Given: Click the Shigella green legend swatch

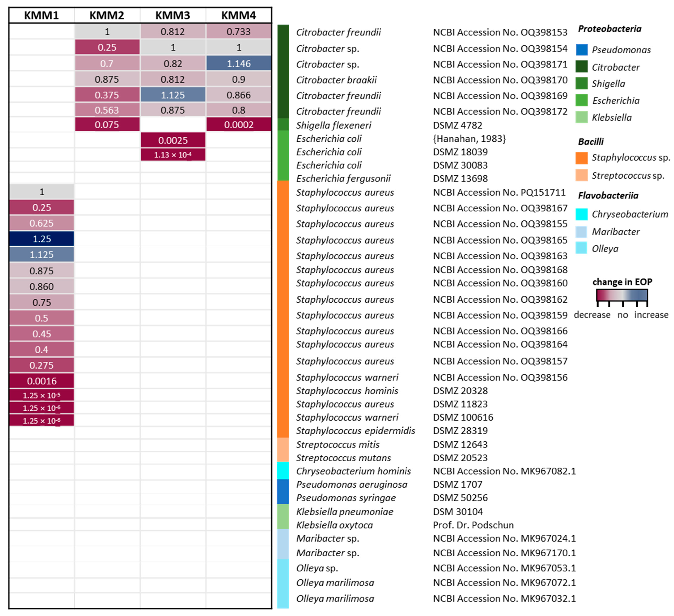Looking at the screenshot, I should [582, 83].
